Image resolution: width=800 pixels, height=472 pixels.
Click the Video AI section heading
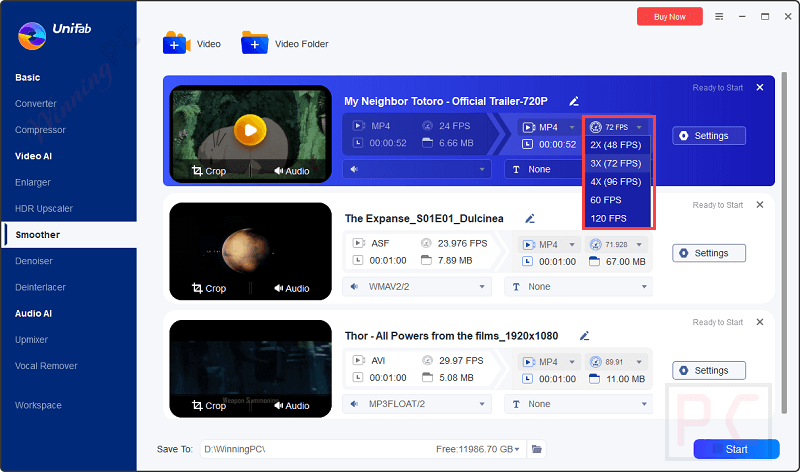[33, 156]
